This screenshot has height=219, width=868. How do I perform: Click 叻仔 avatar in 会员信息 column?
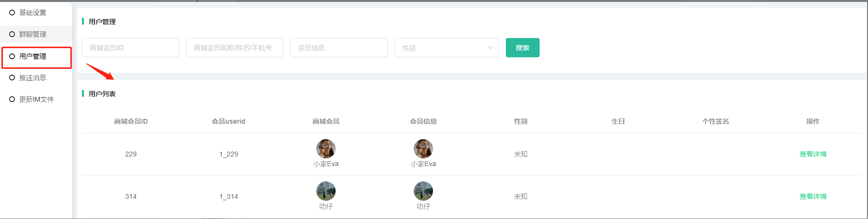click(x=423, y=191)
